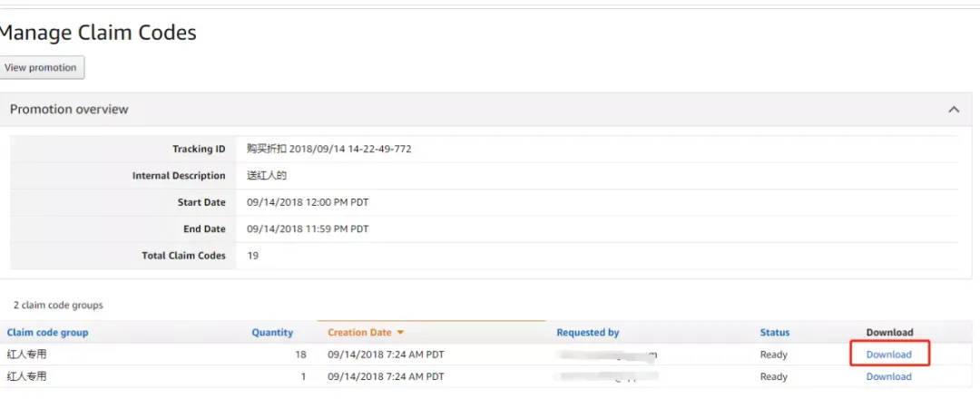Image resolution: width=980 pixels, height=399 pixels.
Task: Click the Promotion overview heading
Action: (69, 110)
